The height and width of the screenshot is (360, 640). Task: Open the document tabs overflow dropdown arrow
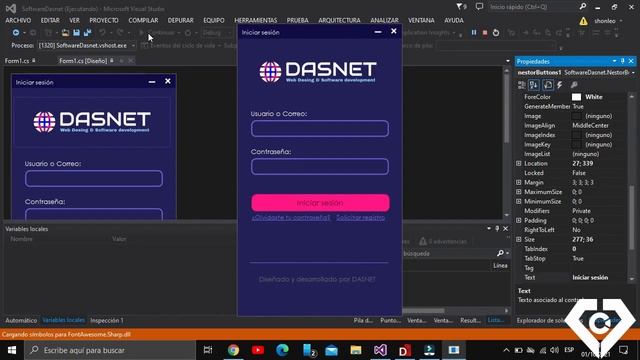coord(508,61)
